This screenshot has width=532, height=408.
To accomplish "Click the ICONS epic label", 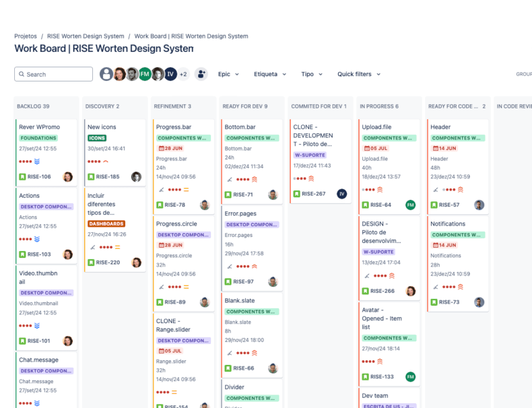I will (x=97, y=138).
